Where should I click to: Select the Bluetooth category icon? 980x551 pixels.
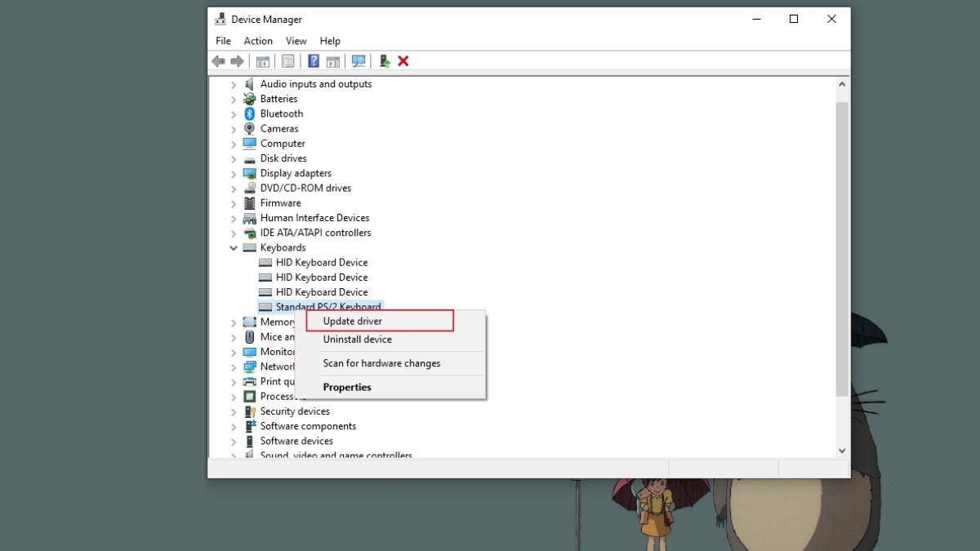(249, 114)
